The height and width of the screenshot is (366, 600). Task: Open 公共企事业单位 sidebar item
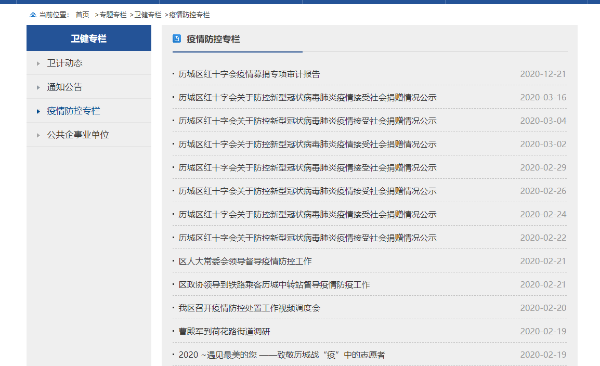(x=78, y=134)
